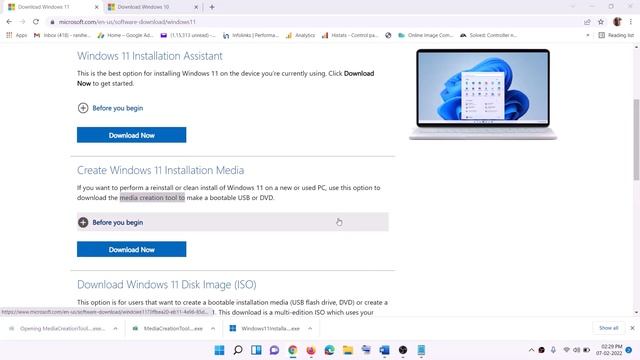Viewport: 640px width, 360px height.
Task: Open the MediaCreationTool.exe download item
Action: (168, 328)
